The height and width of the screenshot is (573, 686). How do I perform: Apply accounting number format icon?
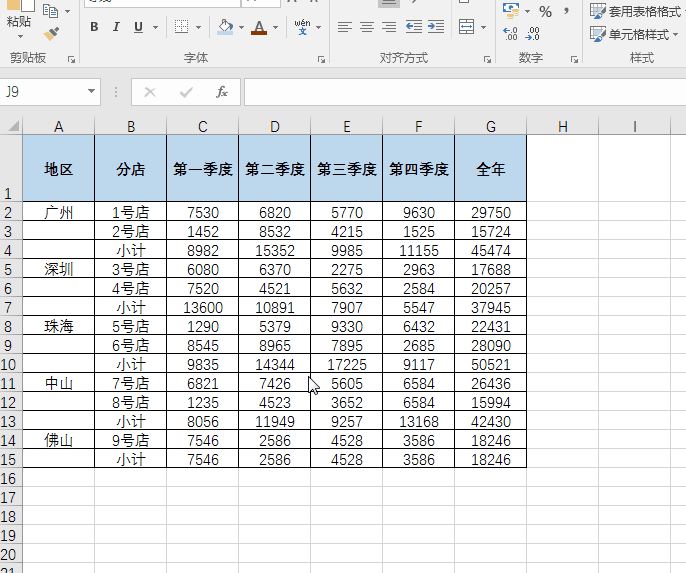point(511,10)
